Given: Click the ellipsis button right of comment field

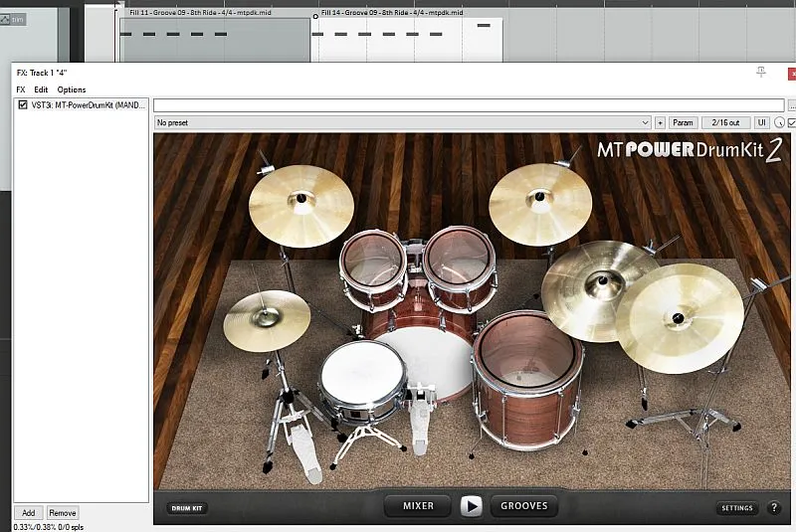Looking at the screenshot, I should (x=792, y=105).
